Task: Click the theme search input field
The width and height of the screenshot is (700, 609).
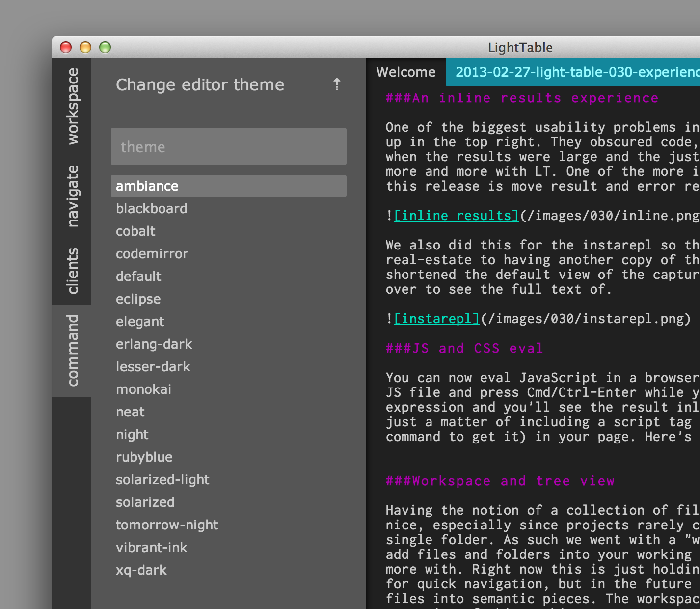Action: [228, 147]
